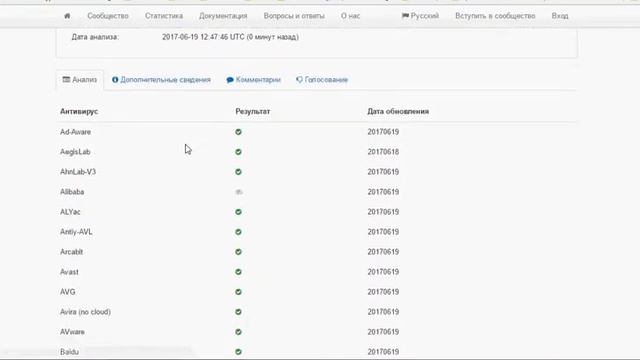Click the Дата анализа label

coord(95,37)
